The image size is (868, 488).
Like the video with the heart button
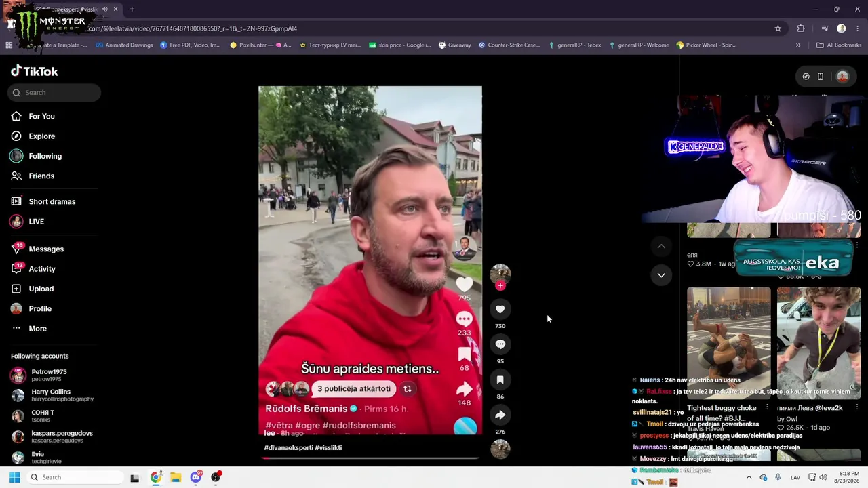coord(500,309)
